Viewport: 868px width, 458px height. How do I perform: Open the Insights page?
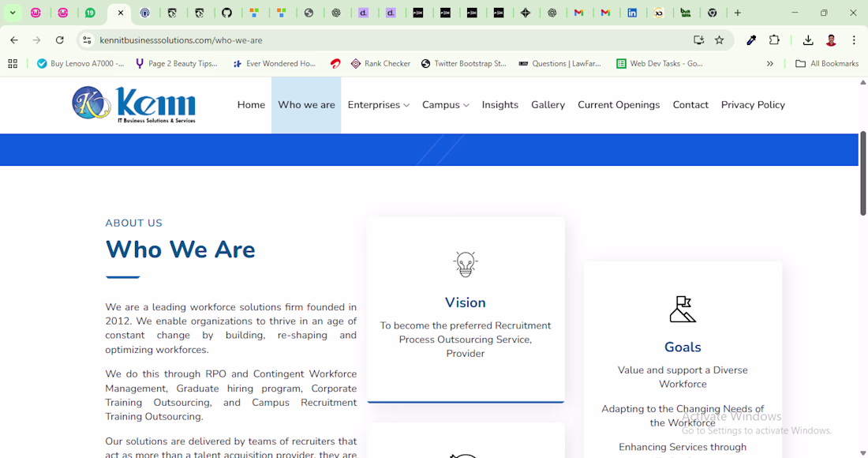499,105
